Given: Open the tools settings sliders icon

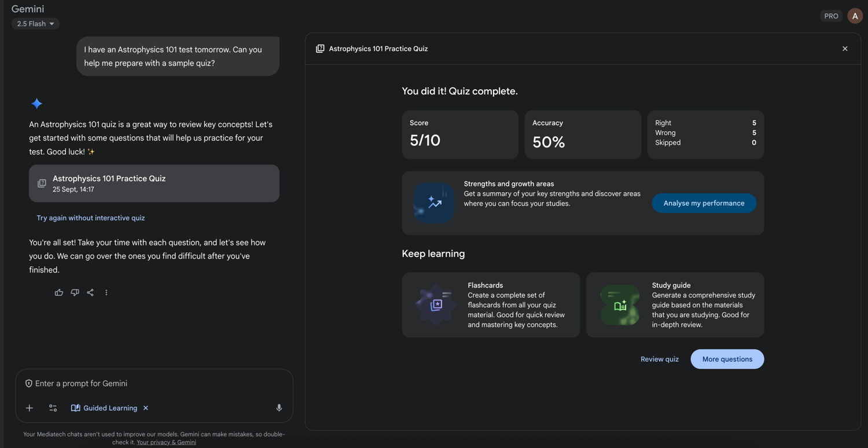Looking at the screenshot, I should point(53,408).
